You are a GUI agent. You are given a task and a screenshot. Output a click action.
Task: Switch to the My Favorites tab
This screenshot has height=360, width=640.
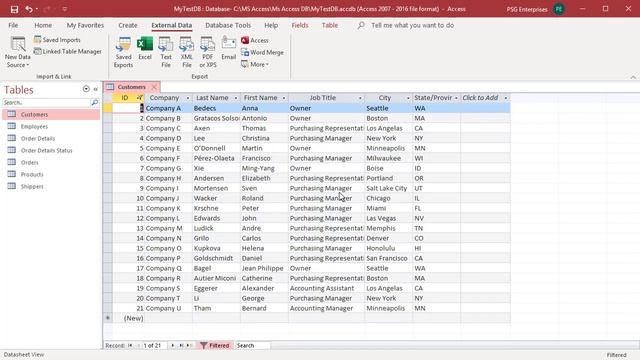[x=85, y=25]
